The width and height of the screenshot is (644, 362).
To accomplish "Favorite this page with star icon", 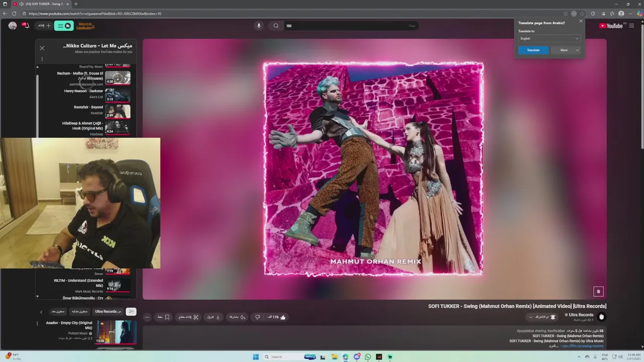I will 582,14.
